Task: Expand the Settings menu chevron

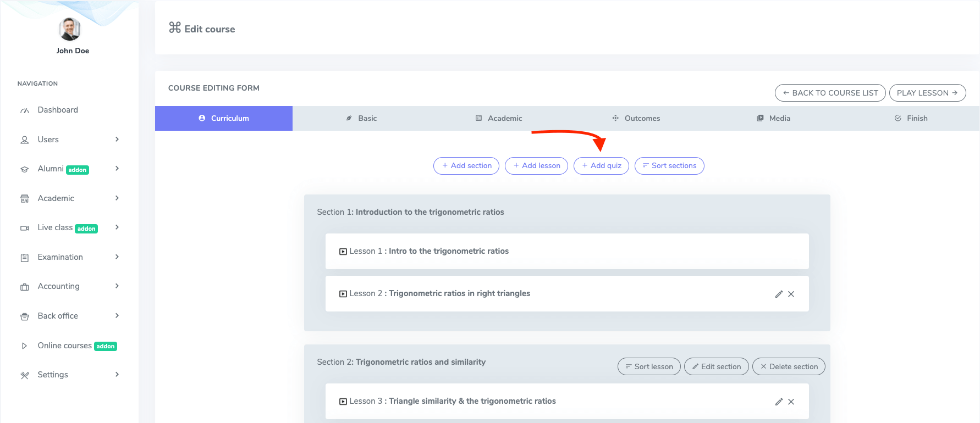Action: (117, 375)
